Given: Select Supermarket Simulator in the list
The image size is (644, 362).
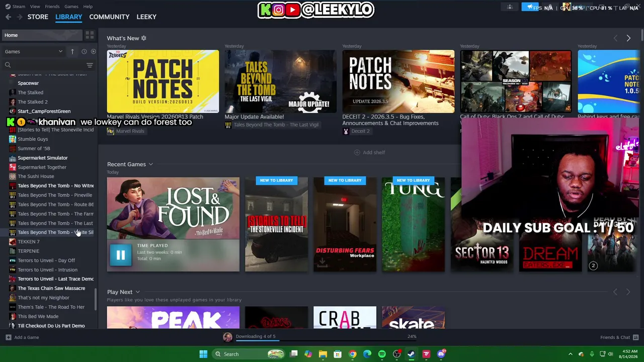Looking at the screenshot, I should pos(43,158).
